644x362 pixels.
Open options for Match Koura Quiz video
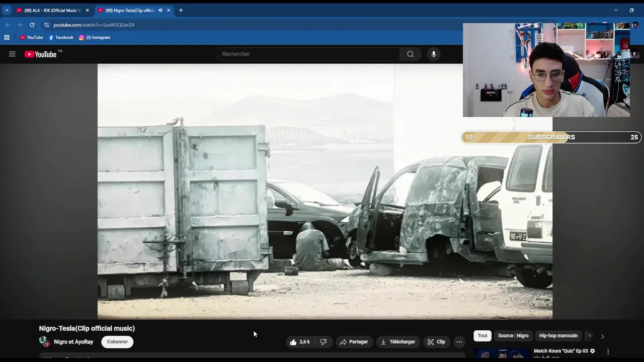[x=608, y=352]
